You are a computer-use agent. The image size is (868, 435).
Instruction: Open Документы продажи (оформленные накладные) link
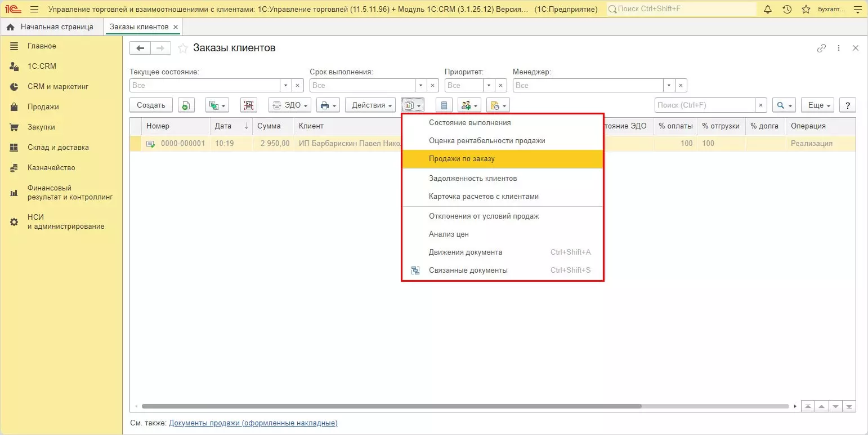[253, 423]
